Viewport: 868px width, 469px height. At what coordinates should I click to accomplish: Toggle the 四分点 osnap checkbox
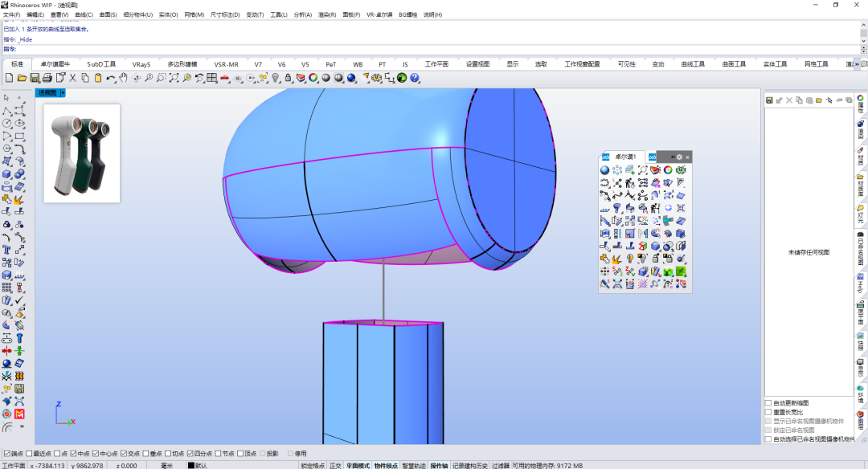point(190,454)
